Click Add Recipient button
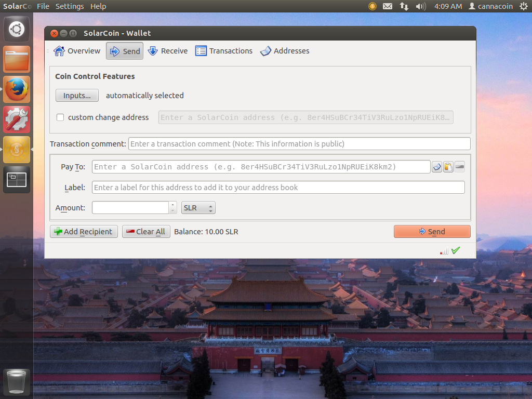This screenshot has width=532, height=399. 84,231
